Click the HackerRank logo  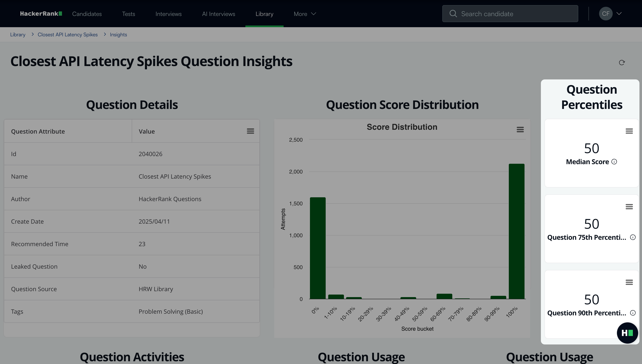click(x=41, y=14)
